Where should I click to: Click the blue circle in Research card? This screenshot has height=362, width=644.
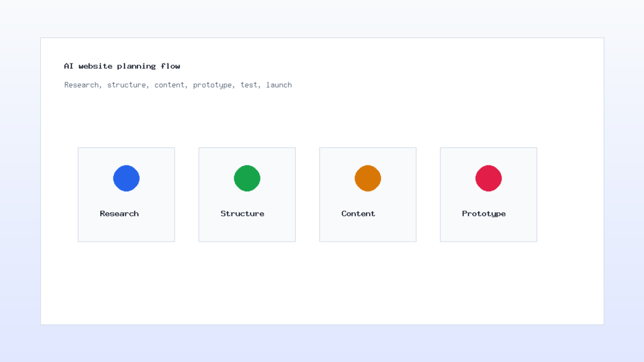[x=126, y=178]
